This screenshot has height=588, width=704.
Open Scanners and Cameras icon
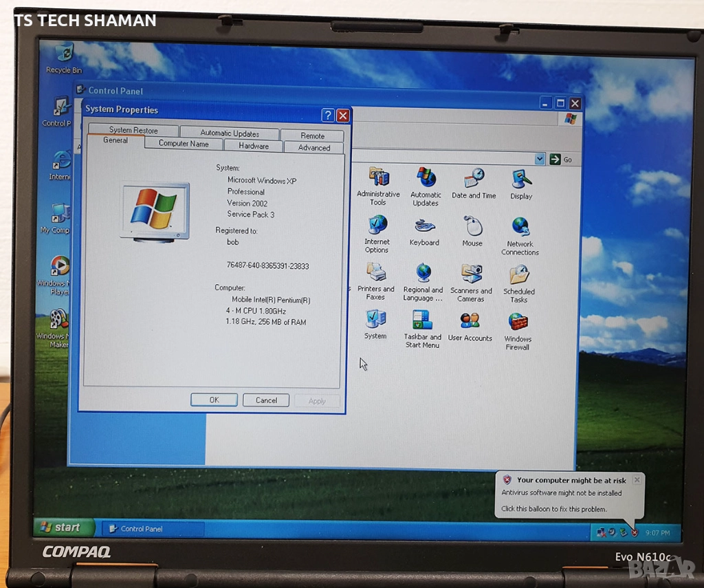472,274
